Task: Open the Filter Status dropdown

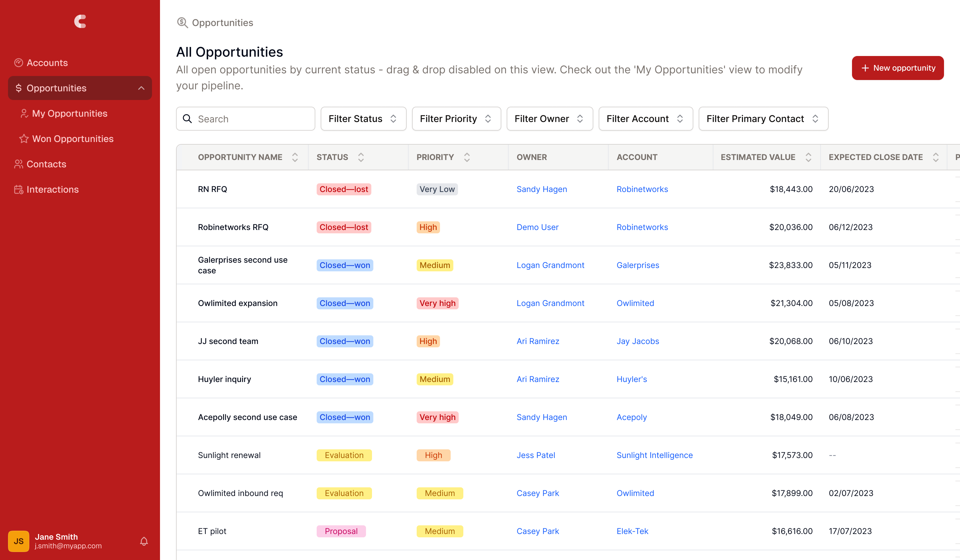Action: [x=363, y=119]
